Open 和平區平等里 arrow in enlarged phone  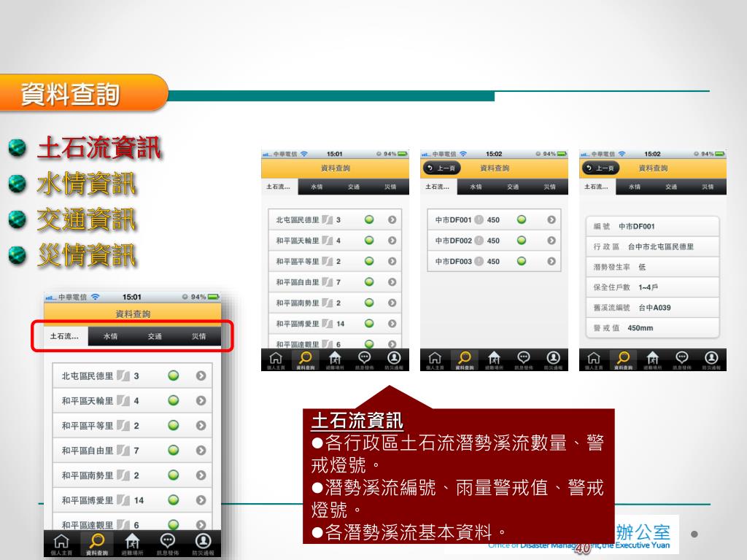(201, 425)
